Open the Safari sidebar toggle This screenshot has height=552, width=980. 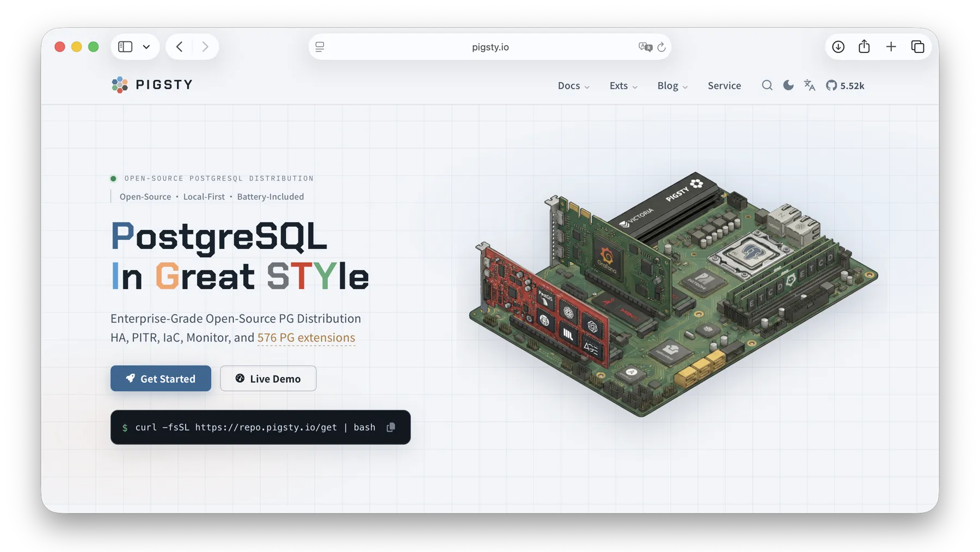point(125,47)
